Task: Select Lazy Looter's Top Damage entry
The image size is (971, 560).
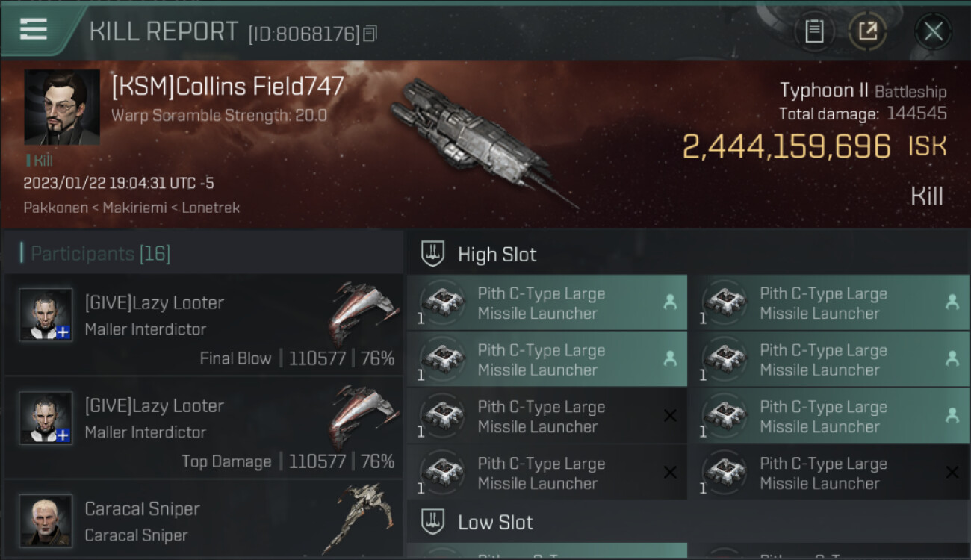Action: coord(203,428)
